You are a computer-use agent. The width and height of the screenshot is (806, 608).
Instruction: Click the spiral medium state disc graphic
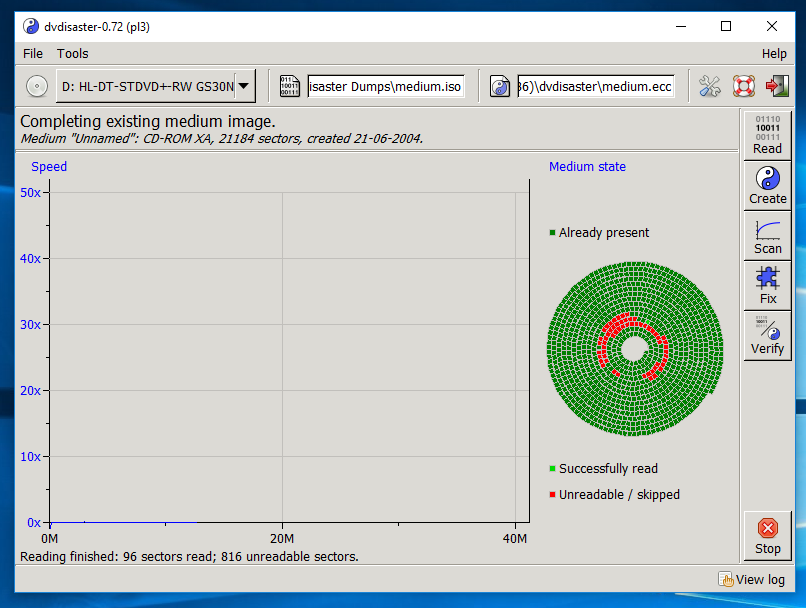tap(635, 349)
